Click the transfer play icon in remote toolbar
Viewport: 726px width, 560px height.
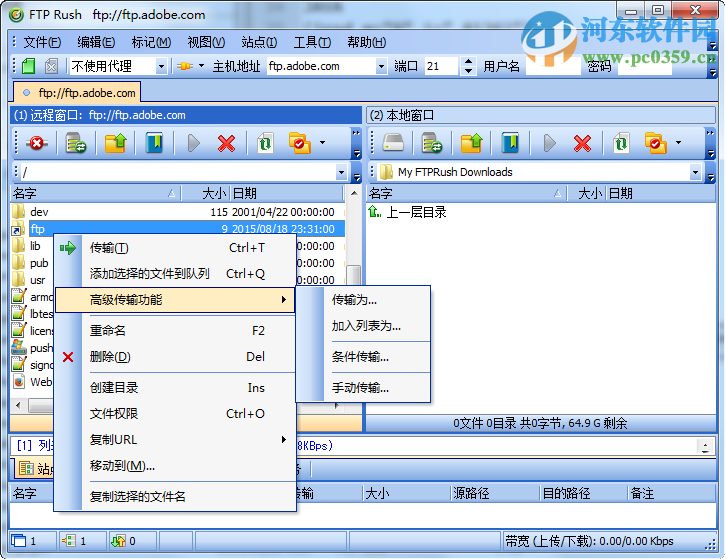pyautogui.click(x=194, y=143)
